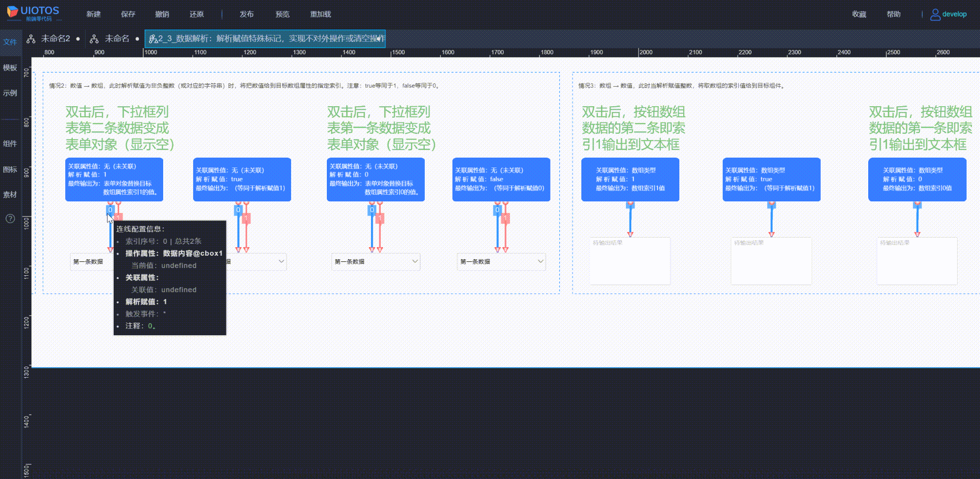Viewport: 980px width, 479px height.
Task: Click blue button reading 最终输出为 数组索引1值
Action: (630, 180)
